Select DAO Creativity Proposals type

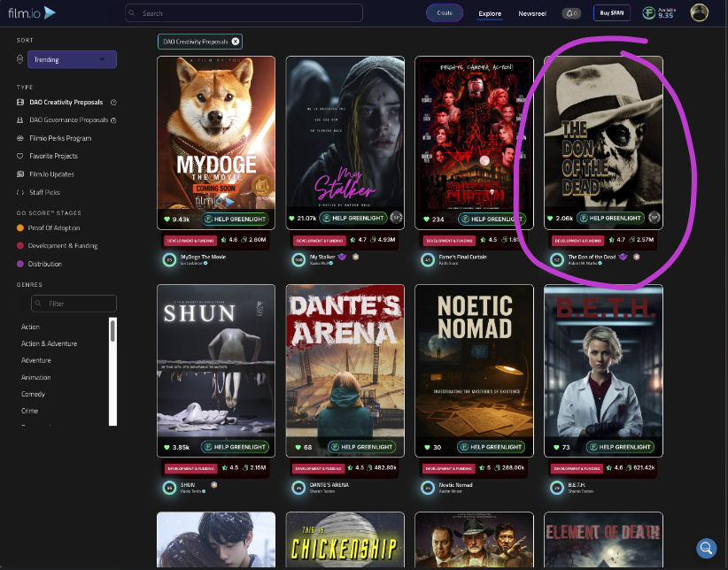point(66,102)
